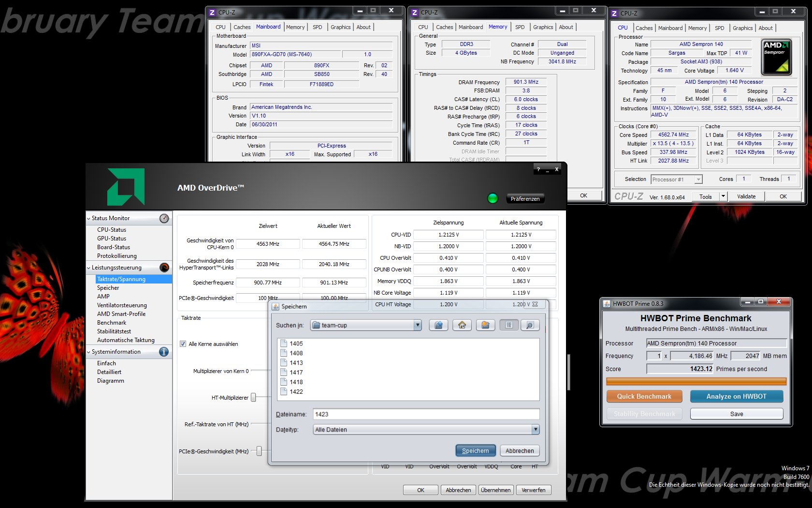Open the Dateityp Alle Dateien dropdown

pyautogui.click(x=536, y=429)
